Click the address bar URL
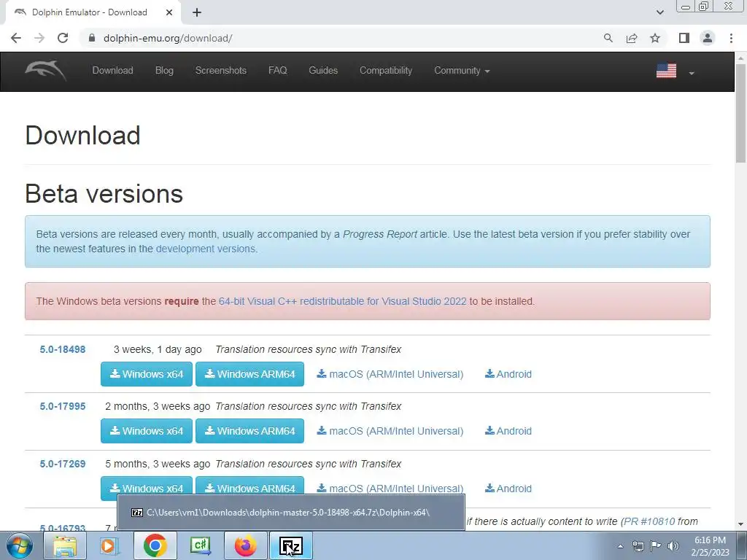747x560 pixels. 168,38
